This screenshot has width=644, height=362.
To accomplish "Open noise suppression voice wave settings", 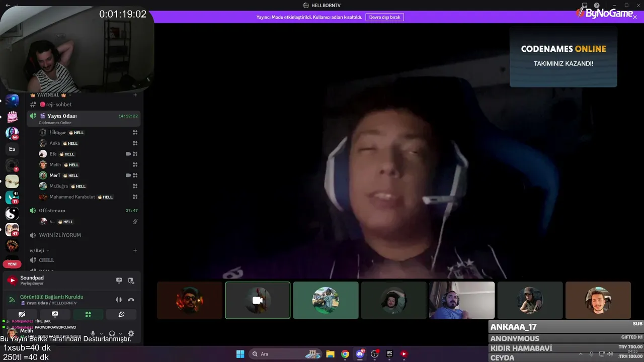I will 119,300.
